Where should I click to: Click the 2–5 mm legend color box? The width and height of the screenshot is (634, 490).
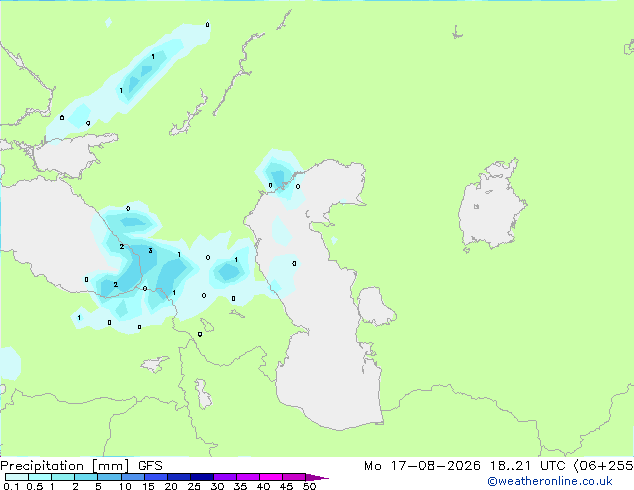86,477
